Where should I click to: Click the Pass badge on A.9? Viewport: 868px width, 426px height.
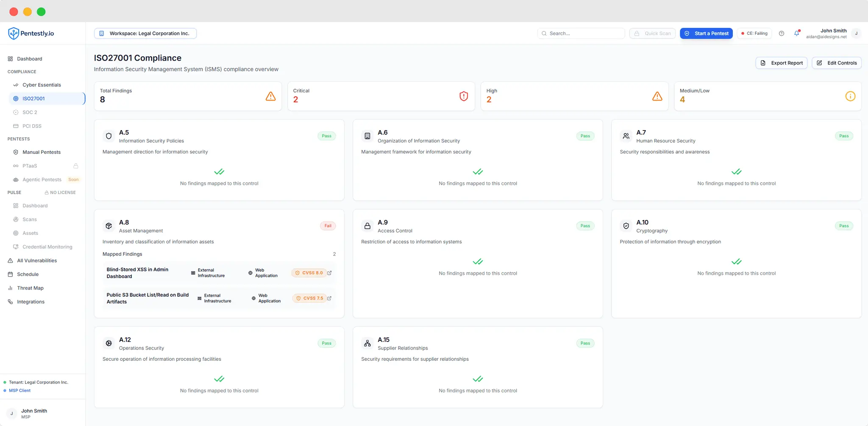tap(585, 226)
